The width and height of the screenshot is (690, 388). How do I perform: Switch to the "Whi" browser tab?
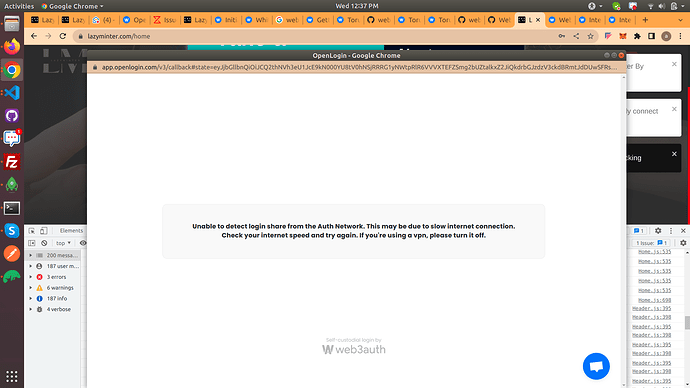[257, 20]
